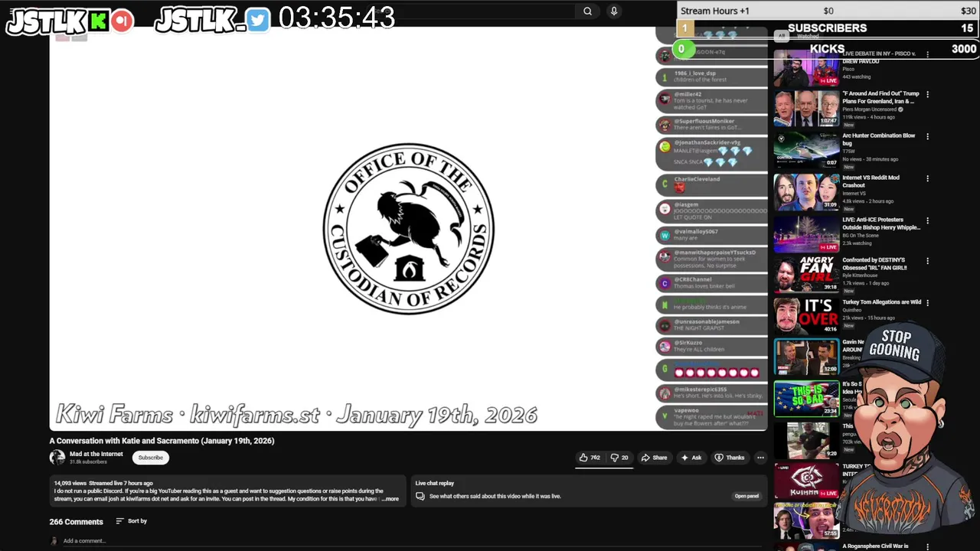980x551 pixels.
Task: Open "F Around And Find Out" Trump title
Action: tap(880, 97)
